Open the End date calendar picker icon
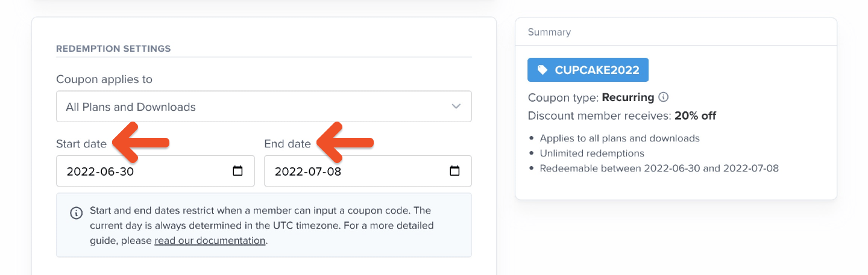The height and width of the screenshot is (275, 868). tap(455, 171)
